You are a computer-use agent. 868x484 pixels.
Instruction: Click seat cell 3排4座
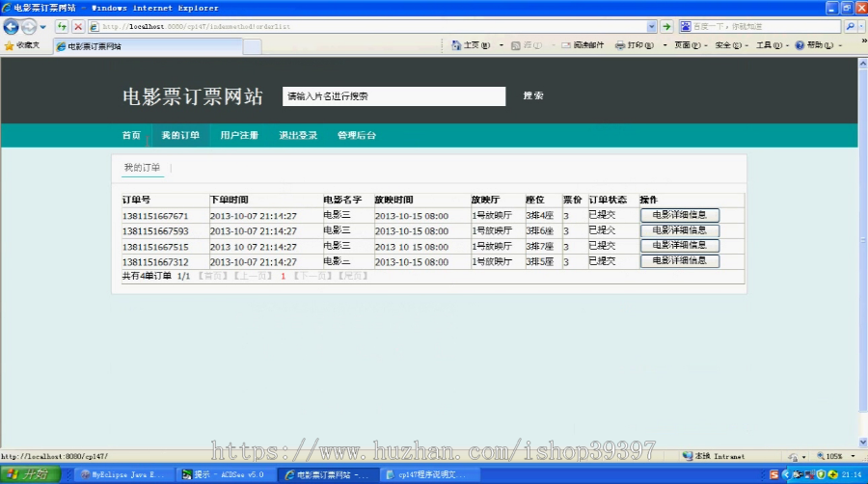[540, 216]
